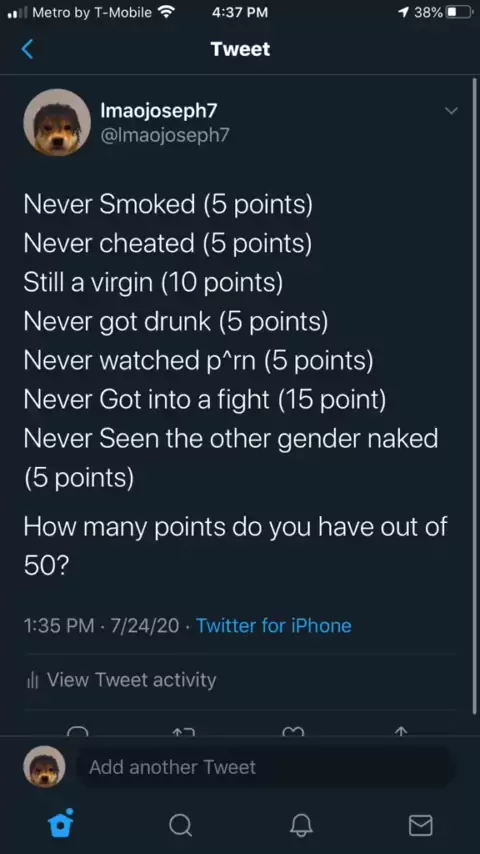Tap the small avatar beside the reply field
480x854 pixels.
44,766
